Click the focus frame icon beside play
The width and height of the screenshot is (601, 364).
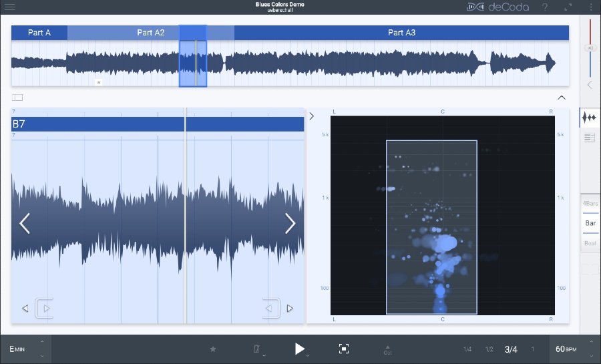(x=344, y=349)
